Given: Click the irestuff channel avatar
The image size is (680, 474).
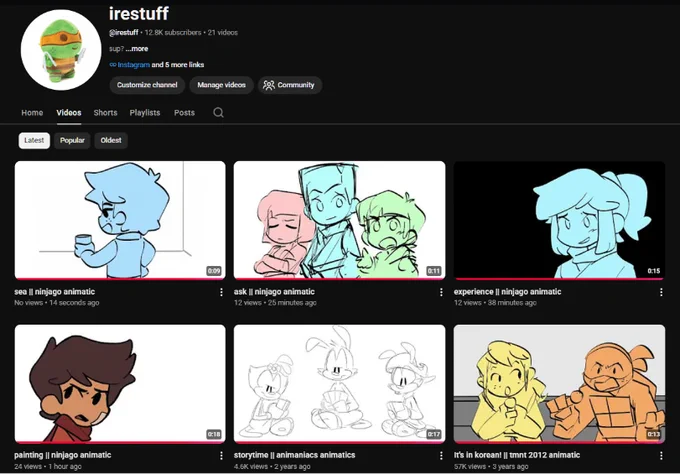Looking at the screenshot, I should [61, 50].
